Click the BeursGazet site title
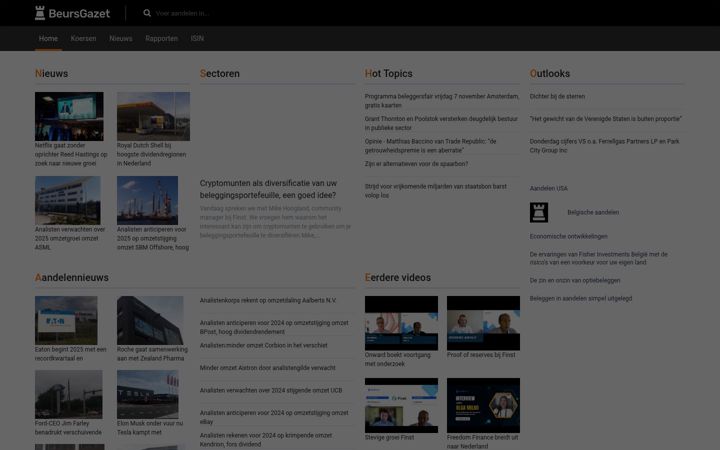The width and height of the screenshot is (720, 450). click(x=79, y=14)
